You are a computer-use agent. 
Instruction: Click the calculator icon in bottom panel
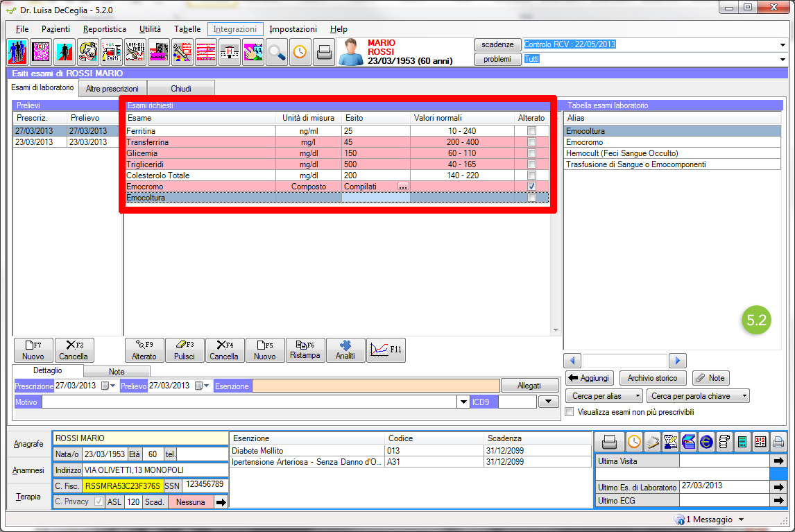[742, 441]
